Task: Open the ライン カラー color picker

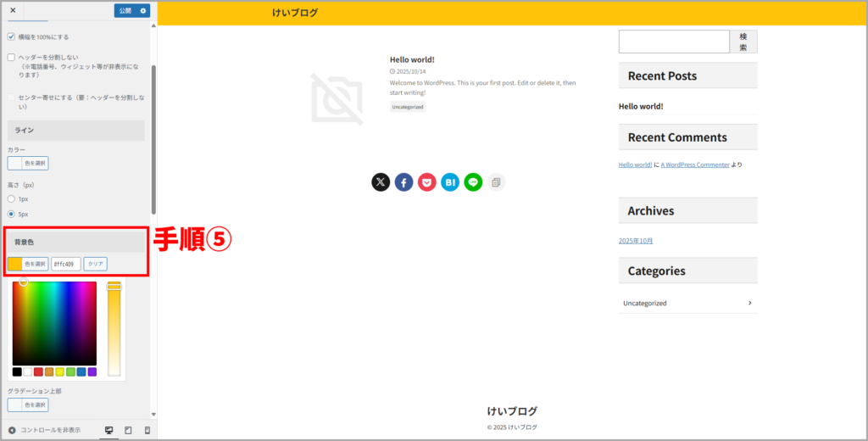Action: tap(28, 163)
